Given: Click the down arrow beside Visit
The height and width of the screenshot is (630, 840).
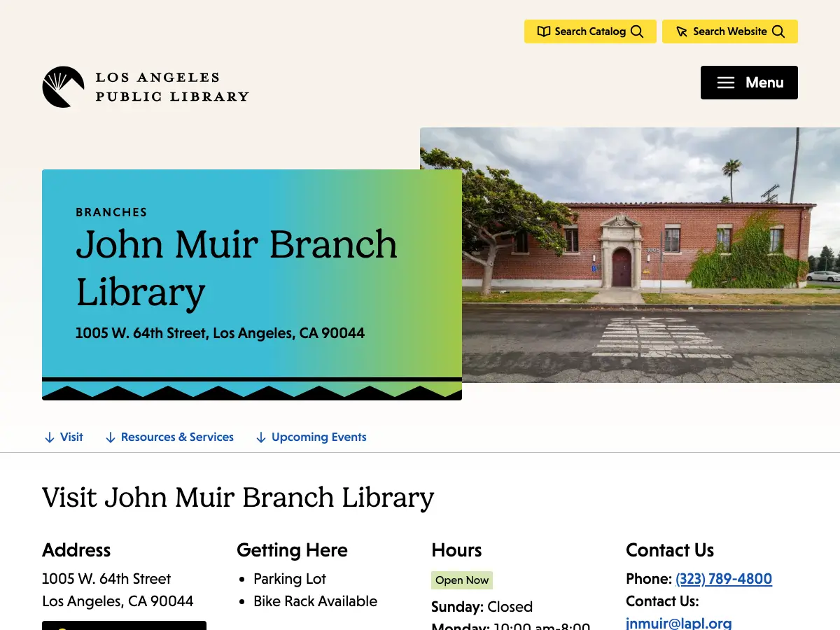Looking at the screenshot, I should [x=50, y=437].
